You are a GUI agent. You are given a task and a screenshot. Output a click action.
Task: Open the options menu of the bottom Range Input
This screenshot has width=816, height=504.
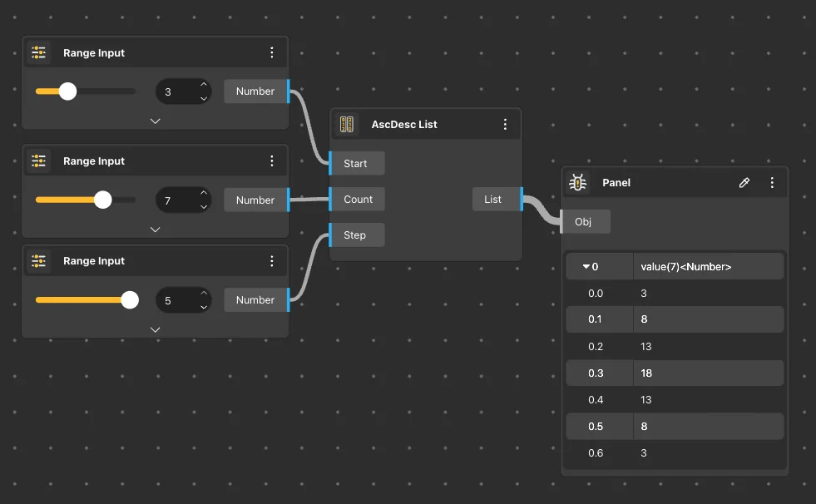pyautogui.click(x=271, y=261)
